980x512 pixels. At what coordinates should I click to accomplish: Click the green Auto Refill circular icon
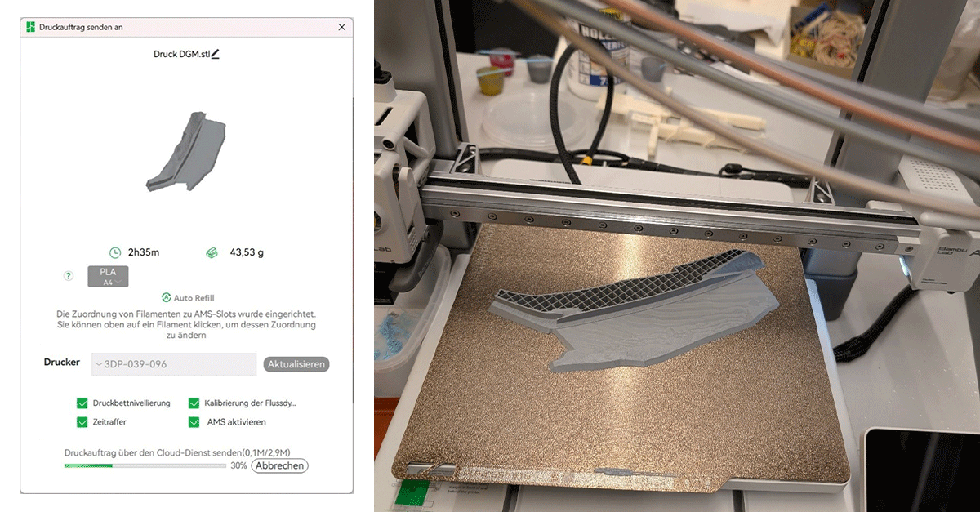(166, 298)
